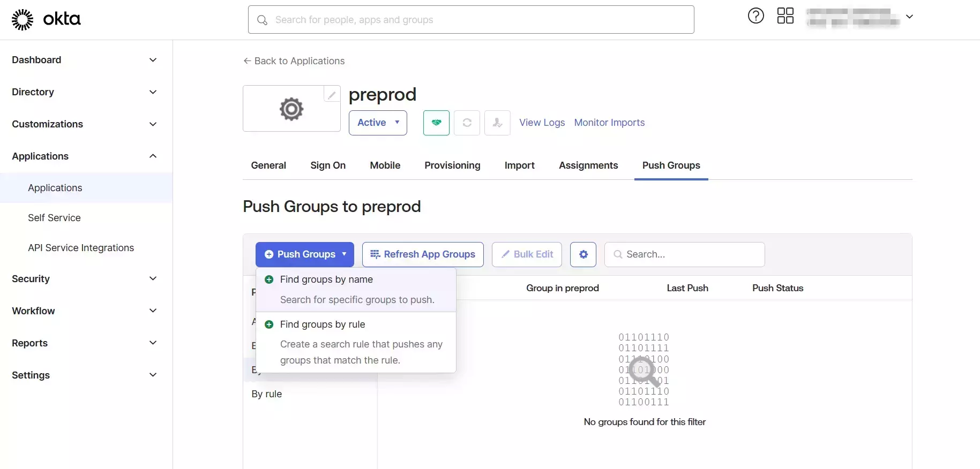Open the user account dropdown chevron
Screen dimensions: 980x469
pos(909,17)
